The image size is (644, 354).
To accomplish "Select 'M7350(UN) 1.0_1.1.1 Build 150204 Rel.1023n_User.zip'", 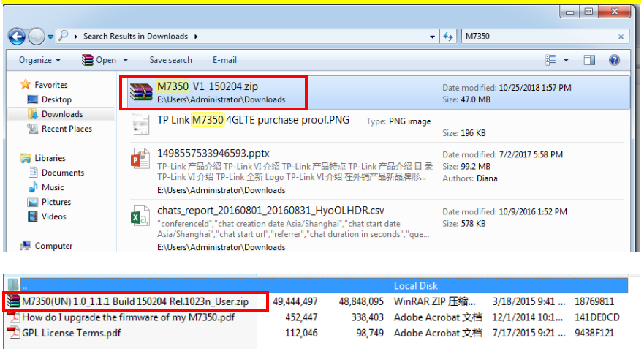I will pyautogui.click(x=135, y=302).
